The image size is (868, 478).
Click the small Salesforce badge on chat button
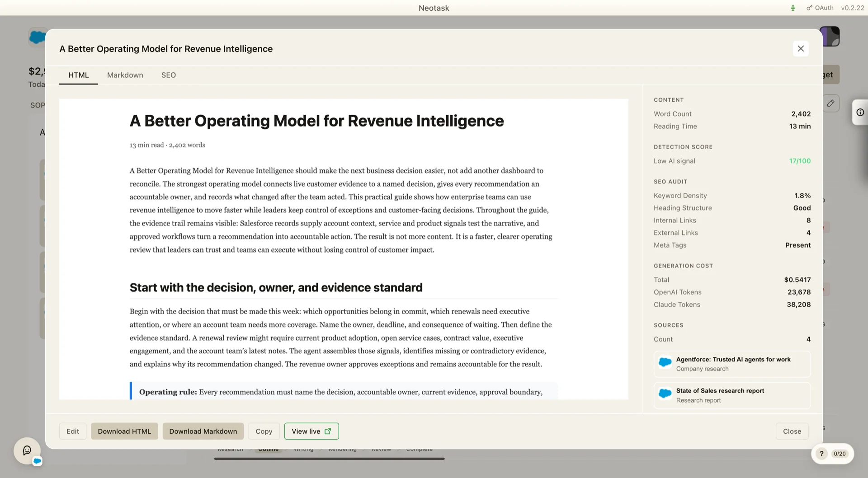[37, 461]
